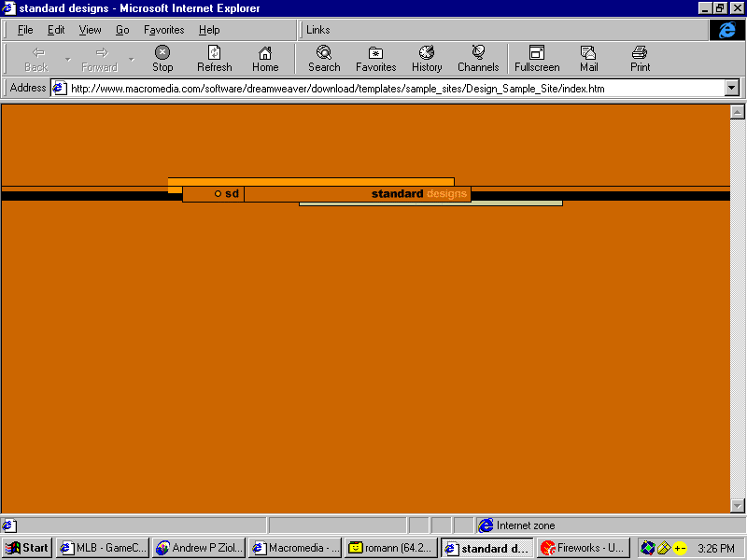The height and width of the screenshot is (560, 747).
Task: Open the View menu
Action: 90,30
